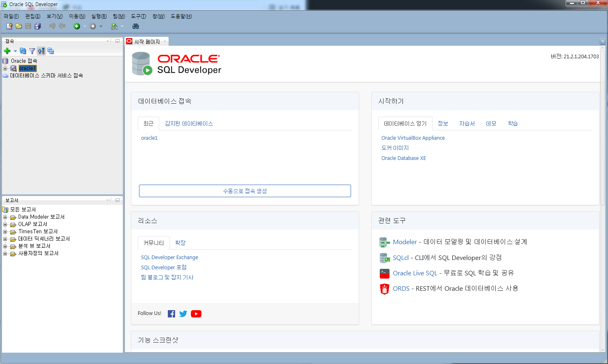608x364 pixels.
Task: Click the binoculars Find DB Object icon
Action: click(x=136, y=26)
